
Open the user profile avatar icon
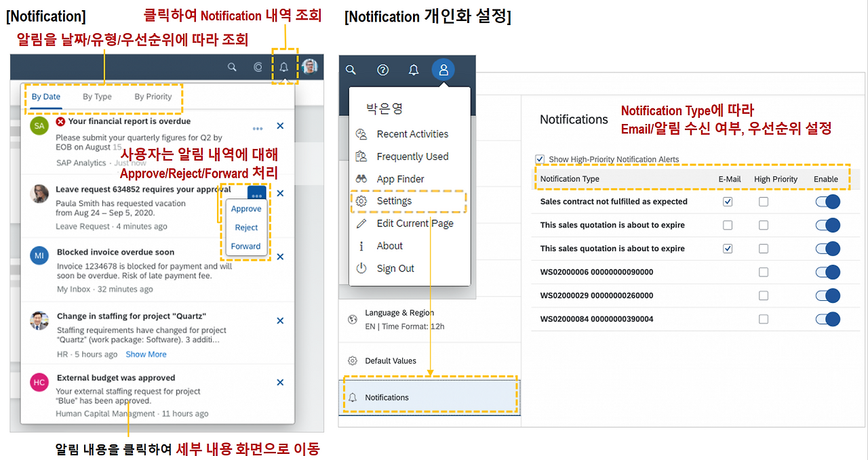[443, 69]
